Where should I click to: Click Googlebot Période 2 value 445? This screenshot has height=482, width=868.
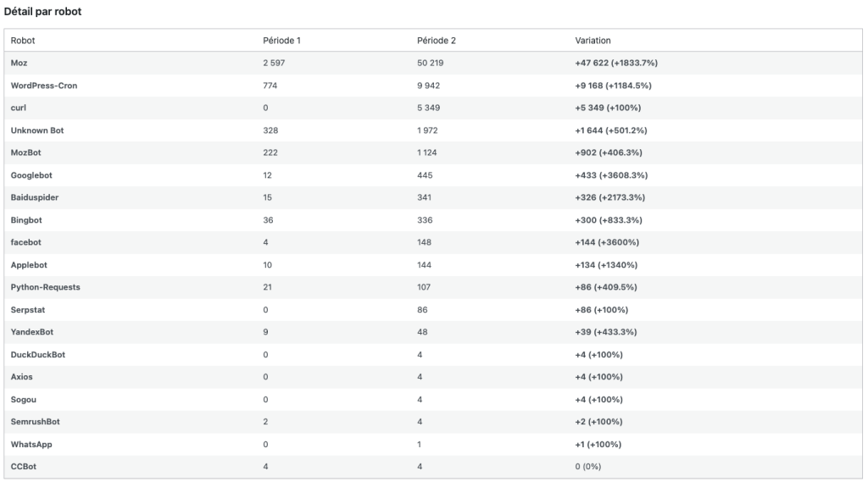tap(425, 175)
